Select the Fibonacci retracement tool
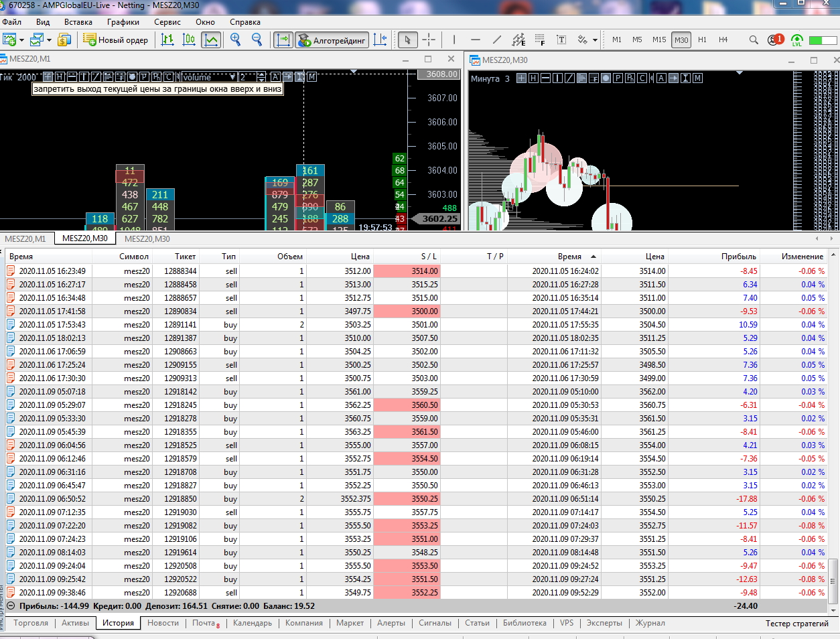The width and height of the screenshot is (840, 639). click(540, 40)
